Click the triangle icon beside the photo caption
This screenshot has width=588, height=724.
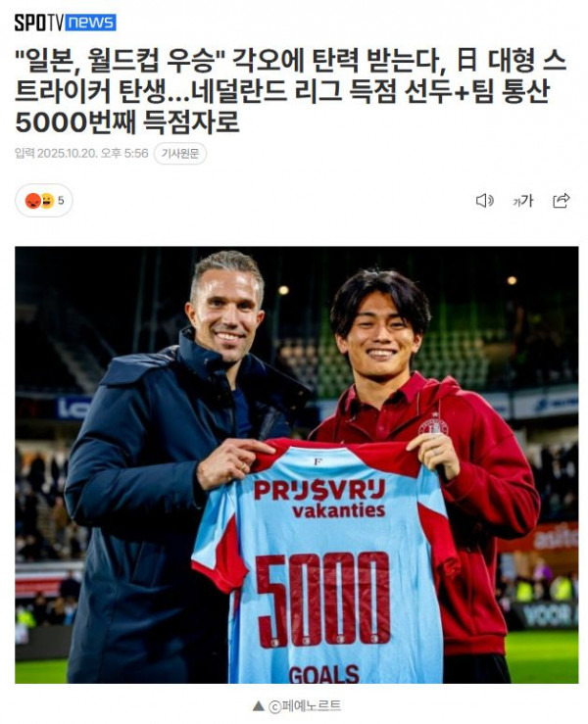pos(259,706)
